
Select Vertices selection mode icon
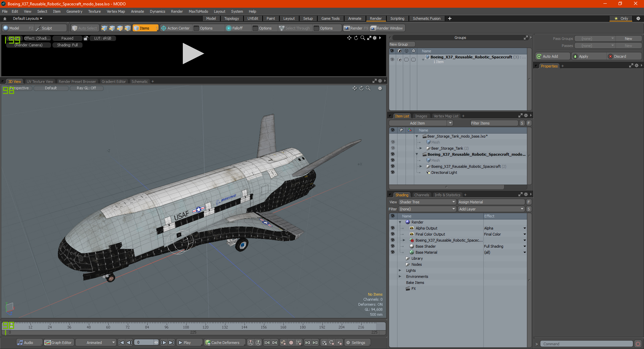pyautogui.click(x=104, y=28)
